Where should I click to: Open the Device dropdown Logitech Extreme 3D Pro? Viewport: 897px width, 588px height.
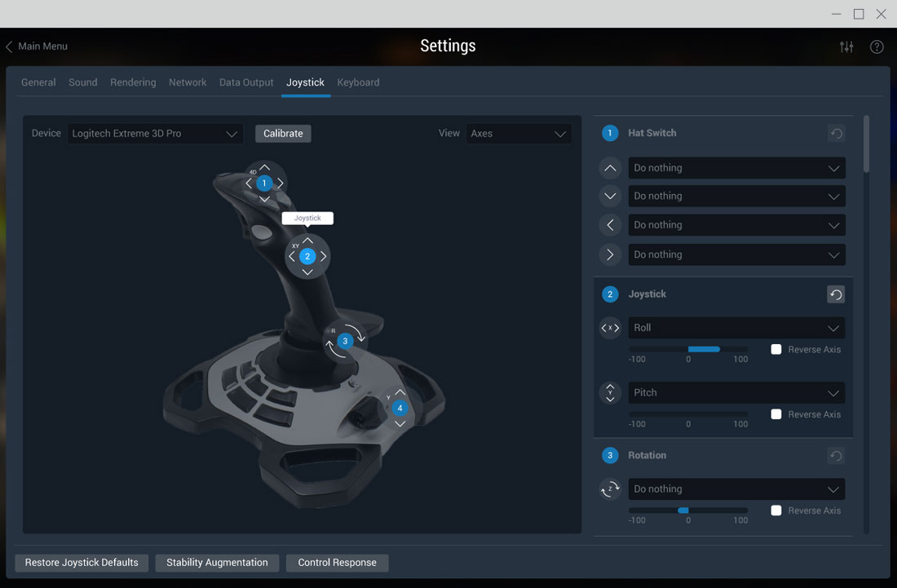pyautogui.click(x=155, y=134)
